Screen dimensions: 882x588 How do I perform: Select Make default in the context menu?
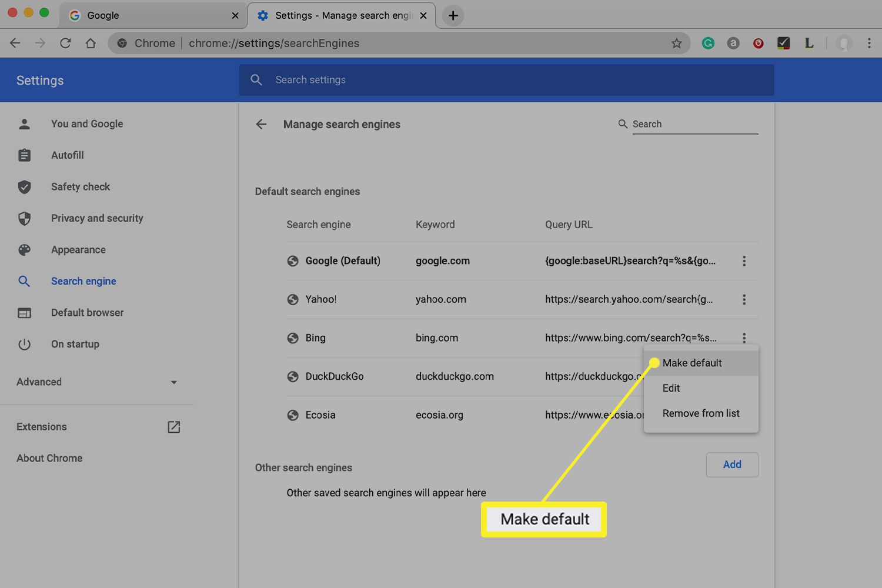(692, 363)
